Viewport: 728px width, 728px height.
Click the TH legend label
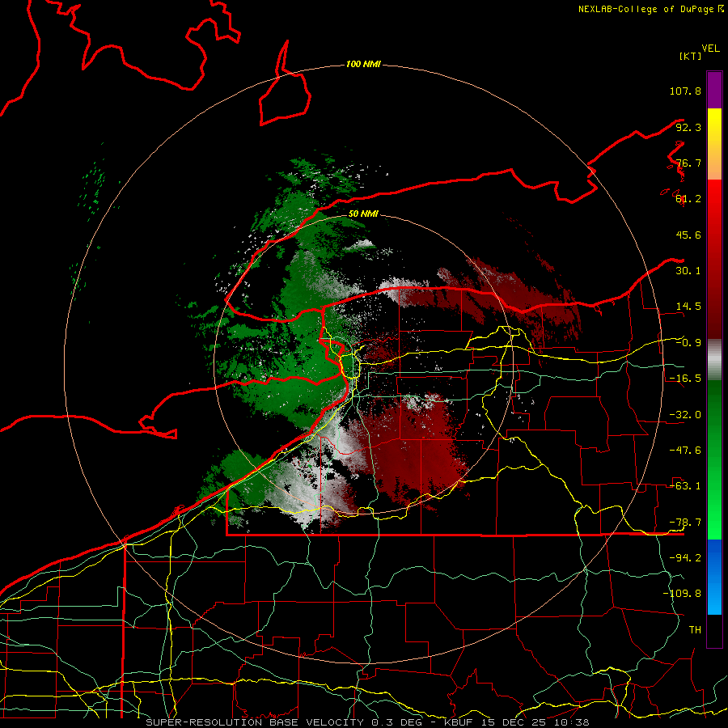click(x=695, y=630)
